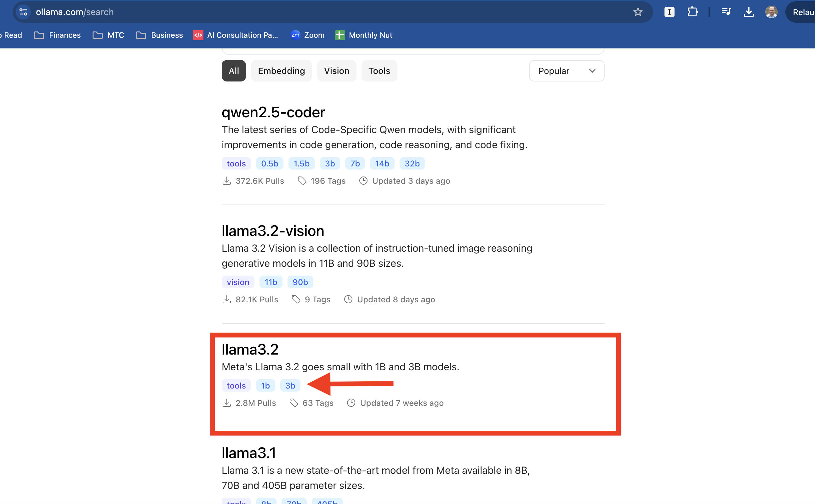Open the Business bookmark folder
This screenshot has height=504, width=815.
pos(159,35)
